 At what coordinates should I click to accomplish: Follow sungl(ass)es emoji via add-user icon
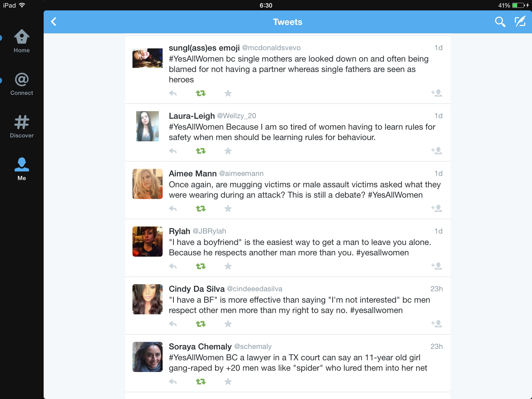437,93
